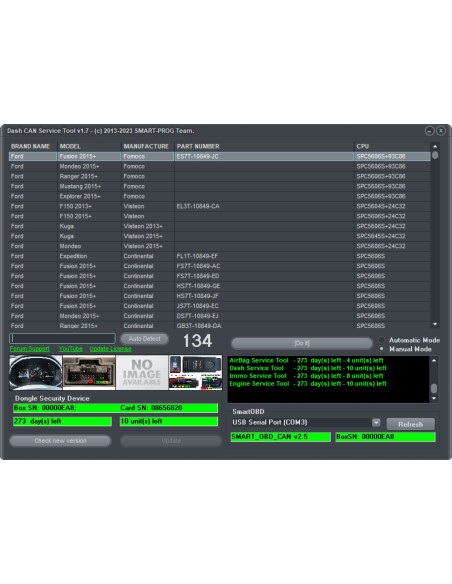Image resolution: width=452 pixels, height=584 pixels.
Task: Click the vehicle list scrollbar thumb
Action: pos(435,155)
